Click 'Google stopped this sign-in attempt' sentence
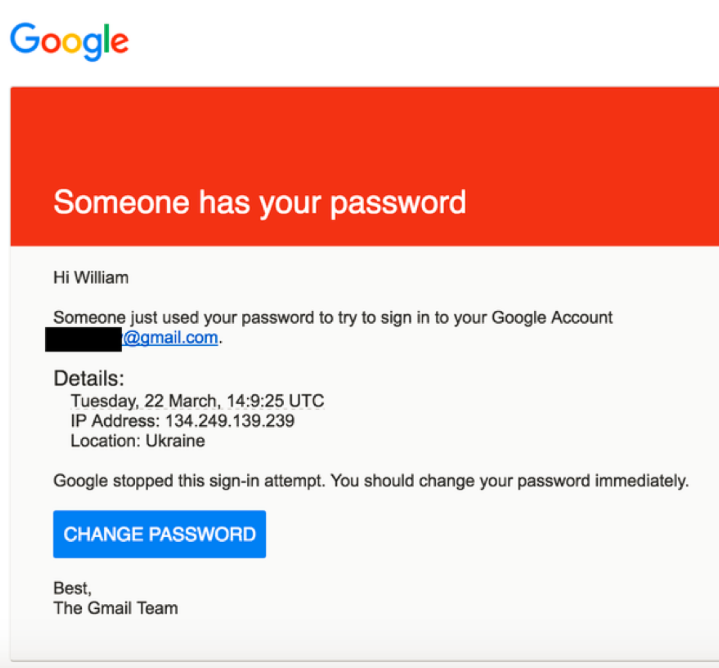719x668 pixels. 189,481
